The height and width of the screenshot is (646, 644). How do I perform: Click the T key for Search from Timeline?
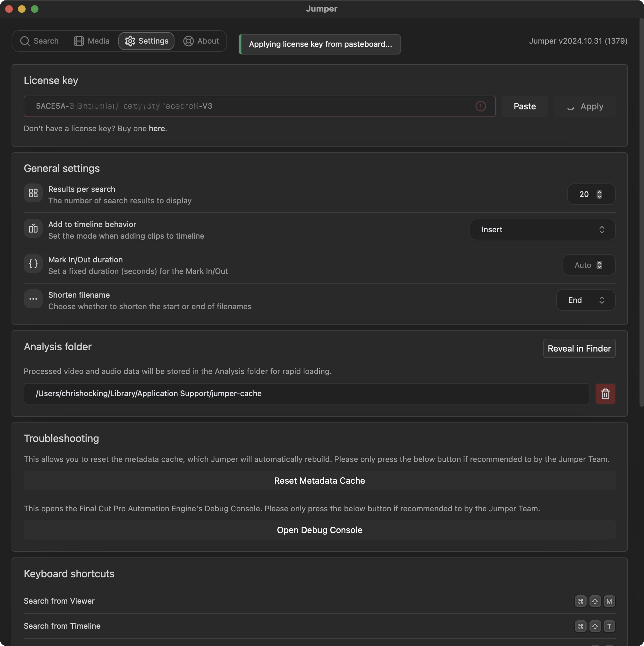(609, 626)
